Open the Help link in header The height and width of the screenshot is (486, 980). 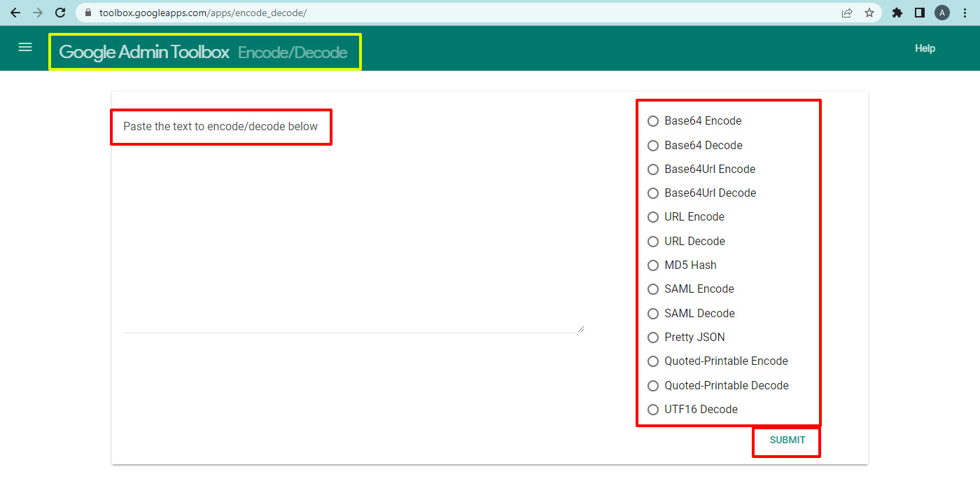tap(925, 48)
